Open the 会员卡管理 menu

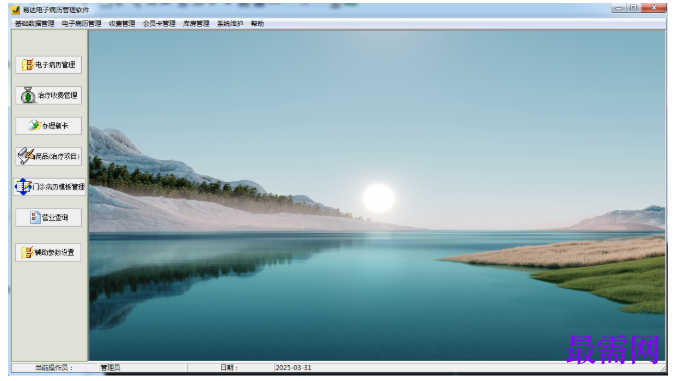(159, 24)
